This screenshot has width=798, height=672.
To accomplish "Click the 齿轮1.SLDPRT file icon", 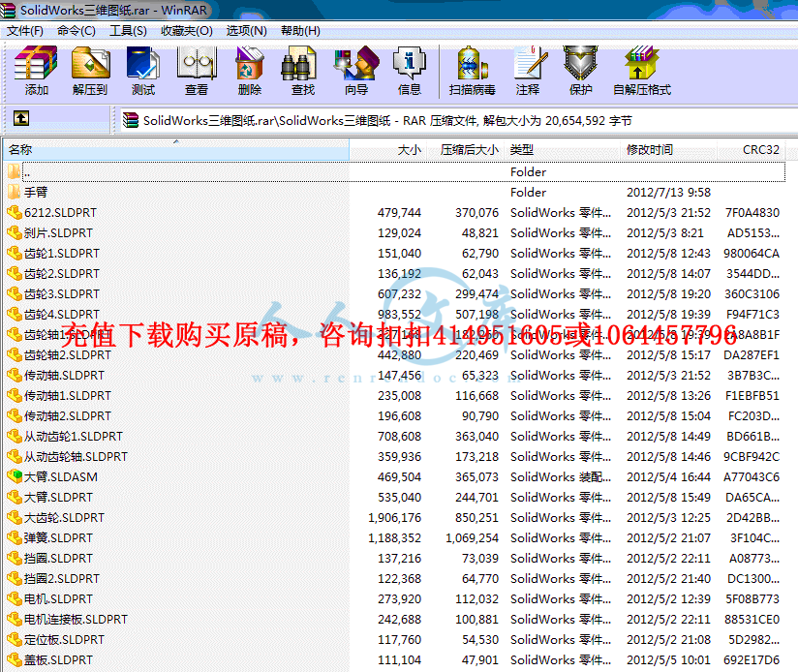I will pos(15,253).
